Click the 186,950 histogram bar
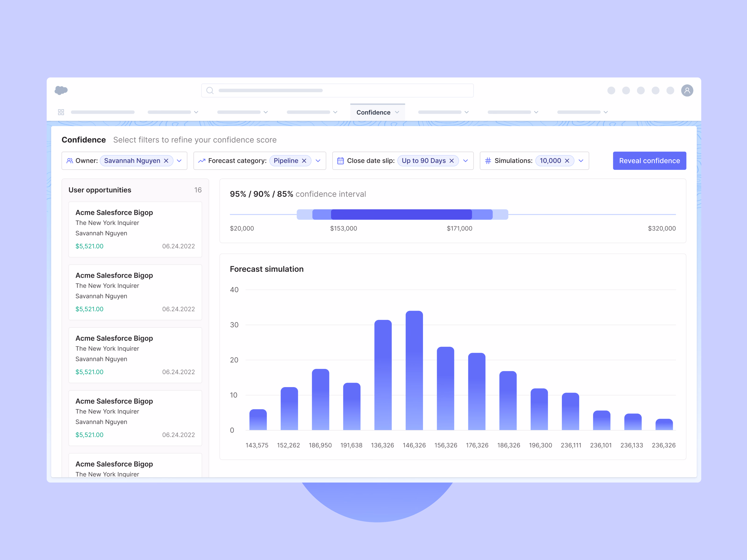The width and height of the screenshot is (747, 560). pyautogui.click(x=321, y=399)
